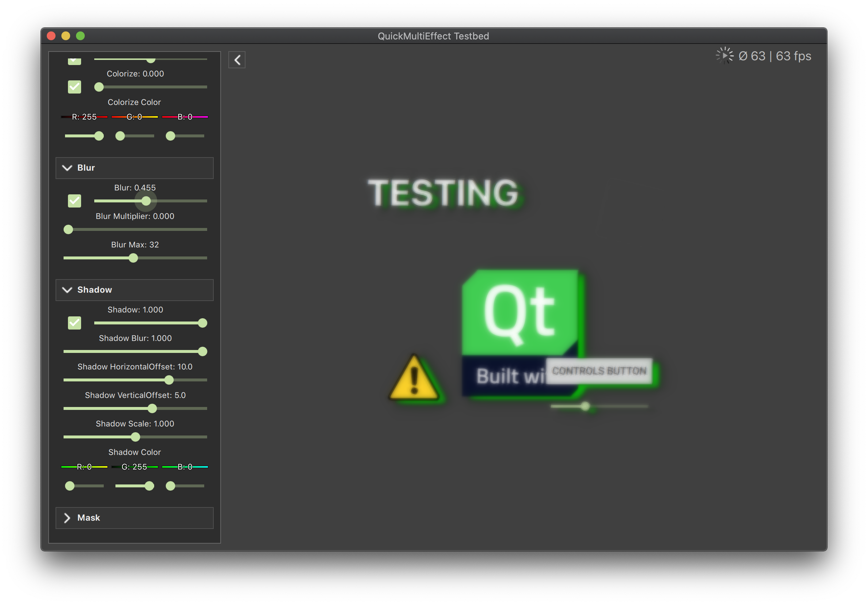This screenshot has width=868, height=605.
Task: Click the 63 fps counter display
Action: (x=774, y=56)
